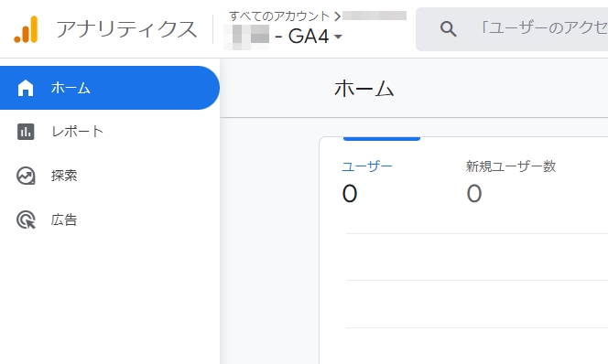The height and width of the screenshot is (364, 608).
Task: Select the レポート menu item
Action: tap(110, 132)
